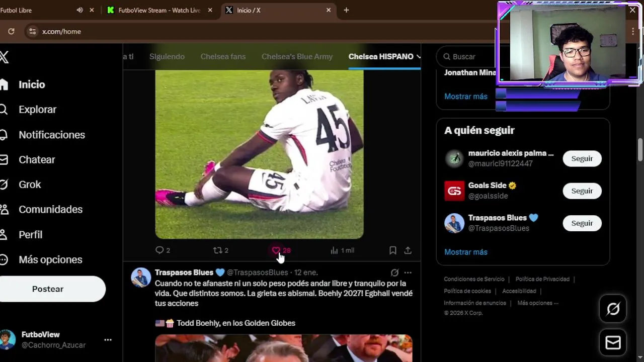Follow mauricio alexis palma with Seguir
644x362 pixels.
582,158
